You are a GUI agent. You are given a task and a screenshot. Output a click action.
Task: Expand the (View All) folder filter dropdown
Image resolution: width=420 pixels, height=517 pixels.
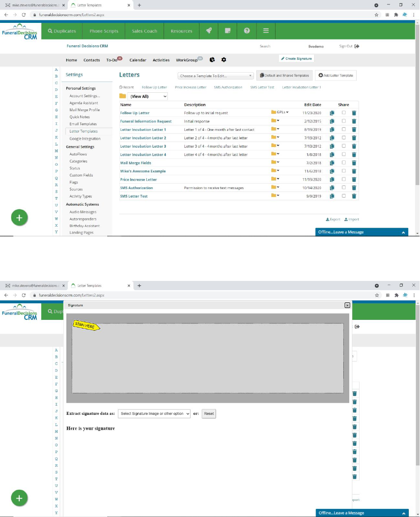coord(147,96)
